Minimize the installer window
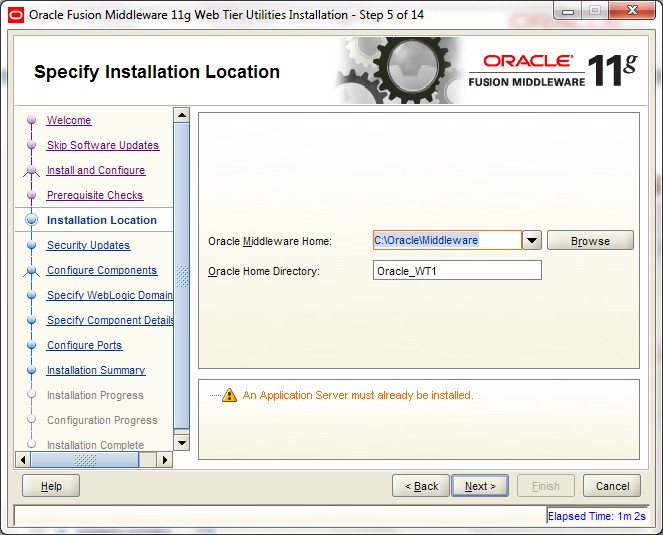The height and width of the screenshot is (535, 663). click(568, 11)
